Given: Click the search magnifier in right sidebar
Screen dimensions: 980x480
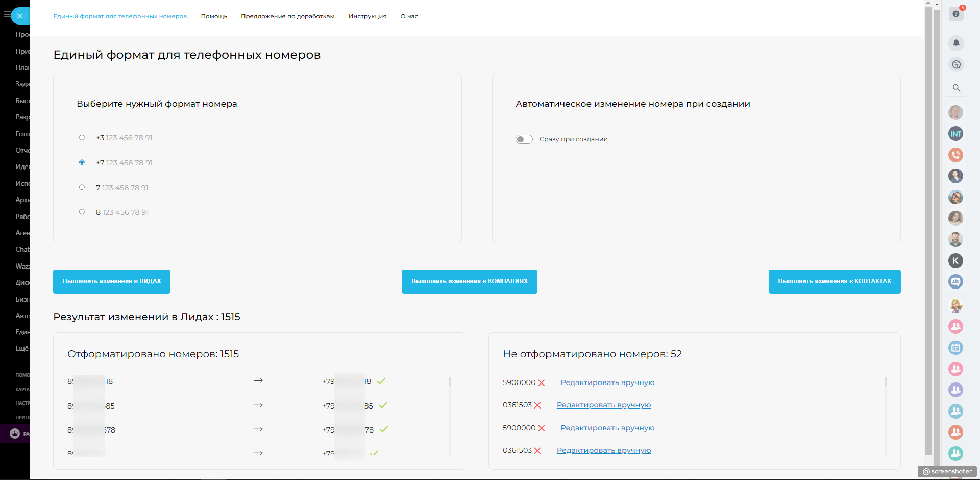Looking at the screenshot, I should (x=956, y=88).
